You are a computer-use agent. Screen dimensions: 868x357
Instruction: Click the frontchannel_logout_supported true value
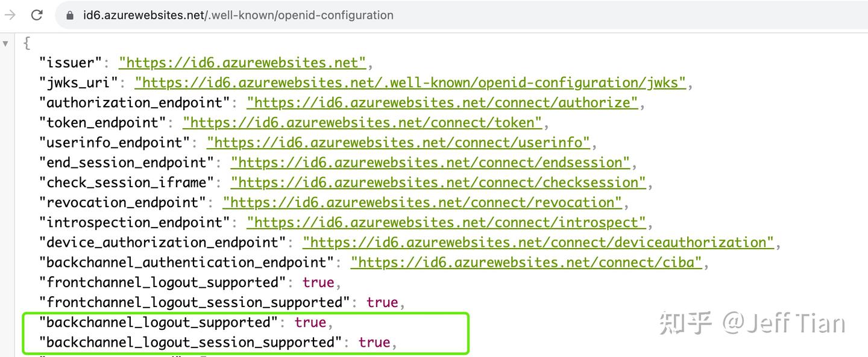tap(318, 282)
